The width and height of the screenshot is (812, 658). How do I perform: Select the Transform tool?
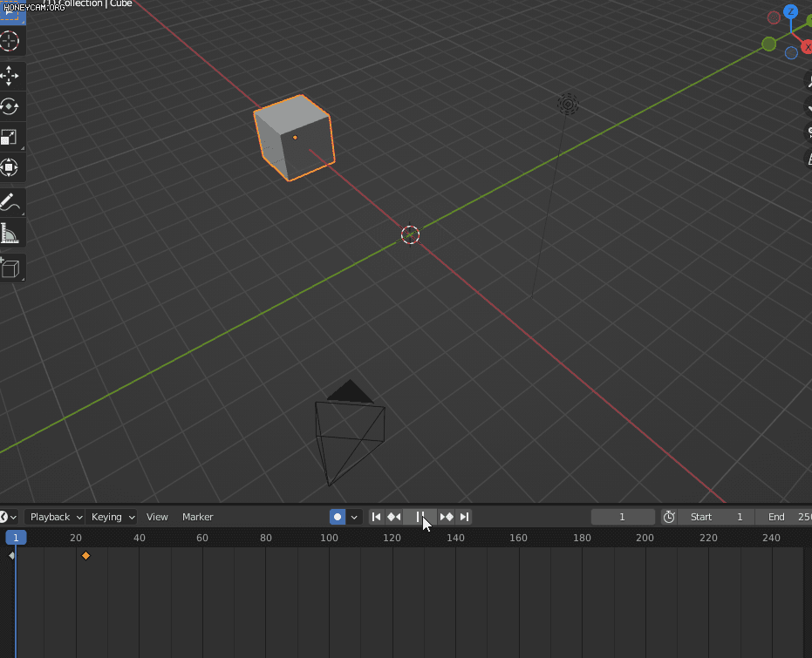pos(10,167)
